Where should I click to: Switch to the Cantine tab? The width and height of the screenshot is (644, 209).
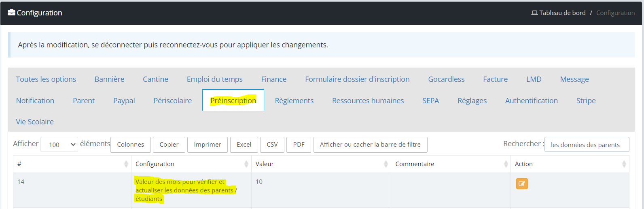tap(155, 79)
